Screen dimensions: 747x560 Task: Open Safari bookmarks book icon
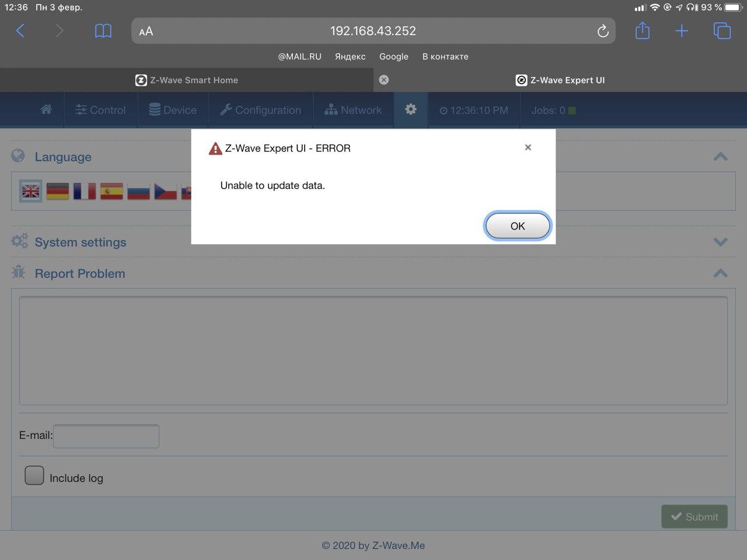[103, 31]
